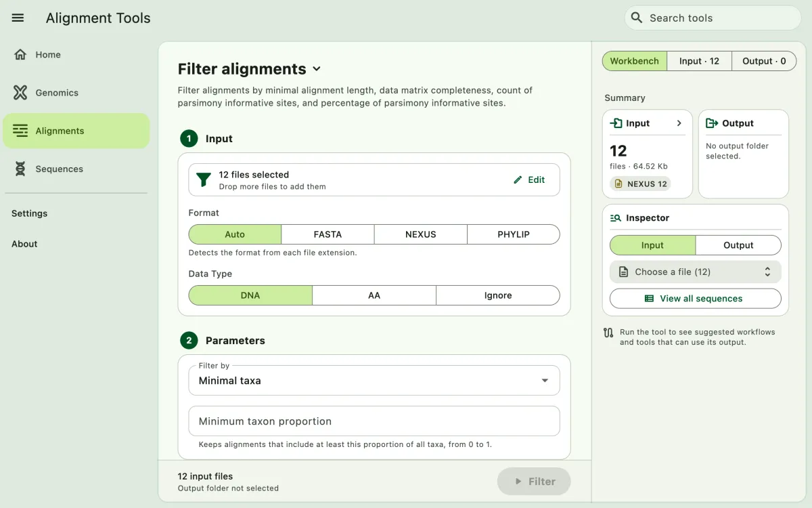Click View all sequences button

(x=696, y=299)
